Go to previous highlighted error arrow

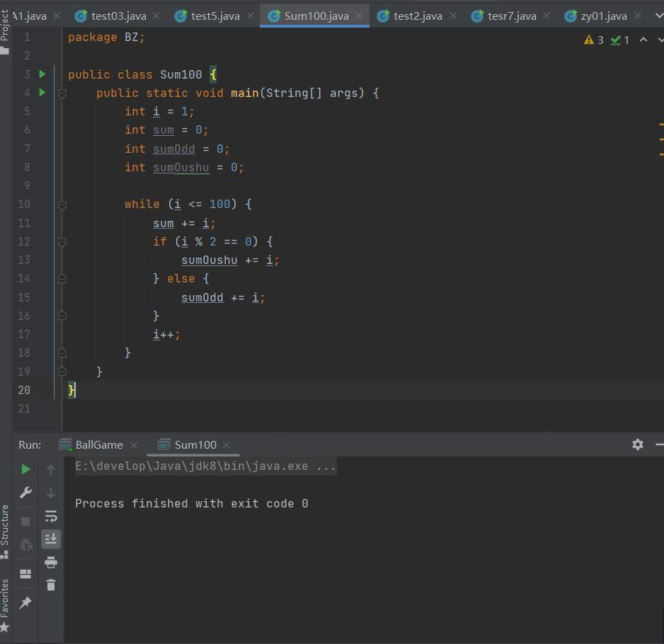pos(643,40)
